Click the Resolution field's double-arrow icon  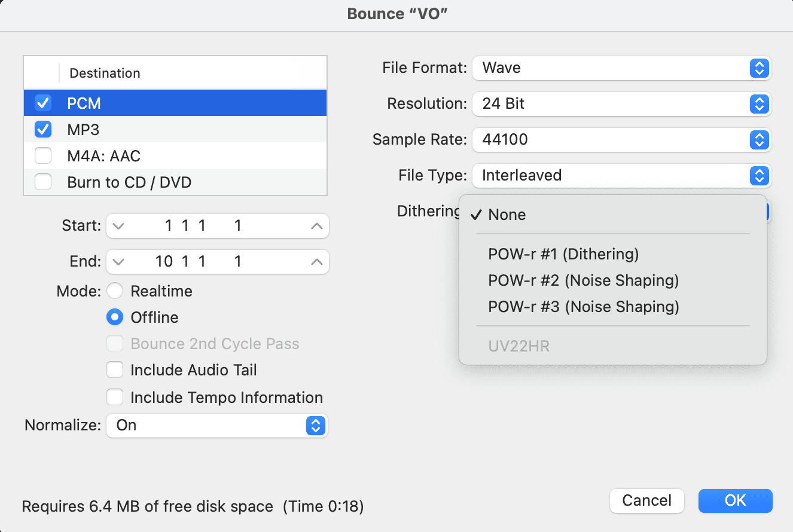pyautogui.click(x=758, y=104)
